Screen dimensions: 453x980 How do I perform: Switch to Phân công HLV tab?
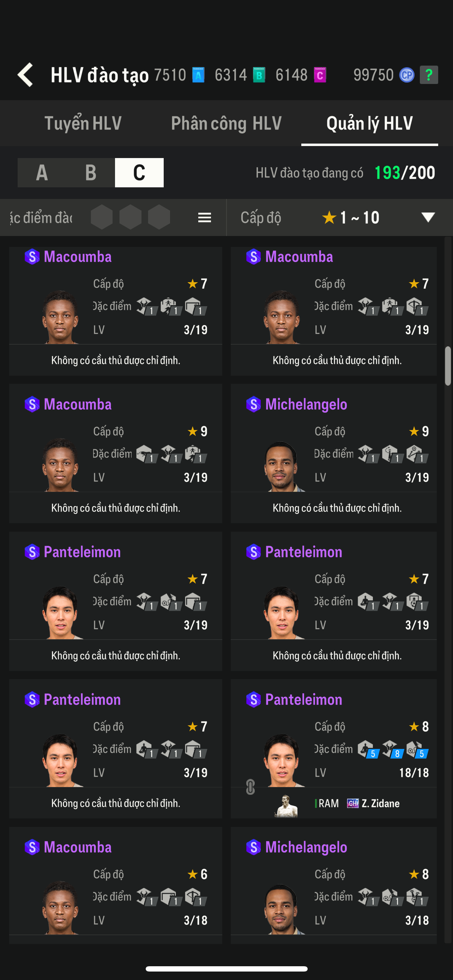click(x=226, y=123)
